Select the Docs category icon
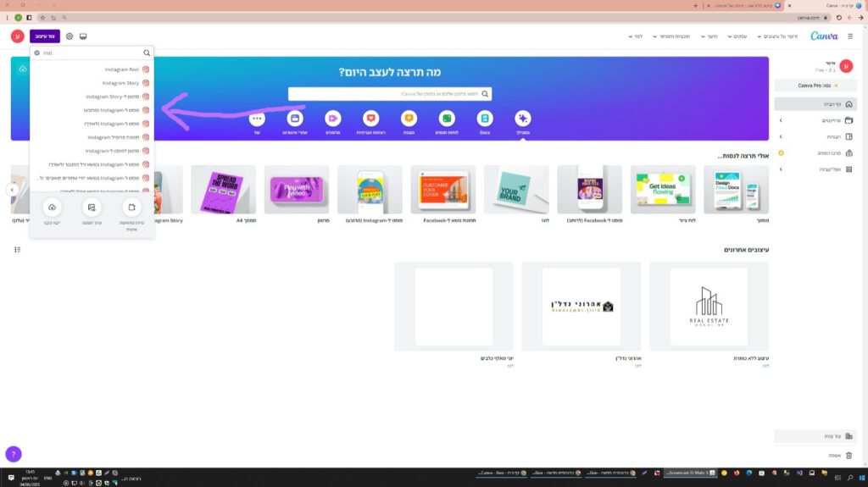 (485, 119)
